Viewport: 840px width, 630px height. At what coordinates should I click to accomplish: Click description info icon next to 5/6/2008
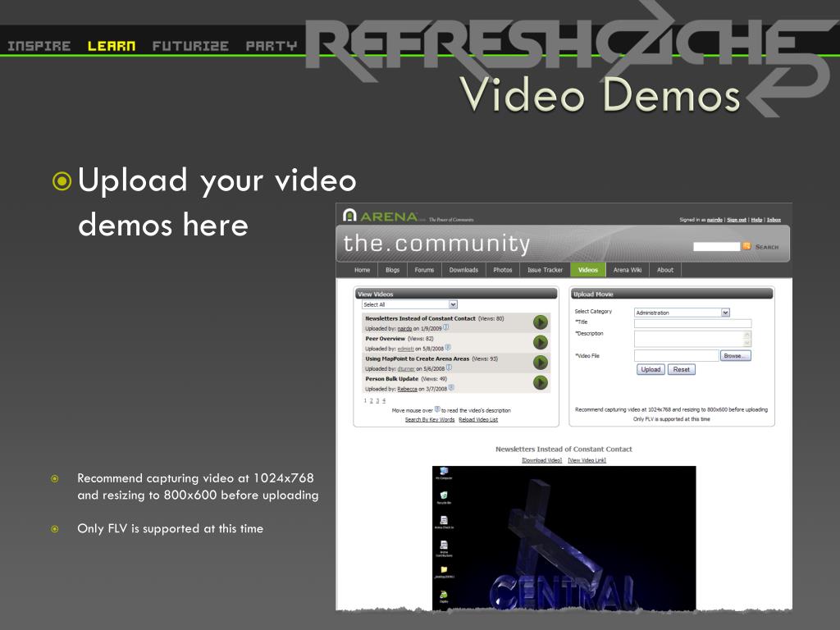(450, 368)
